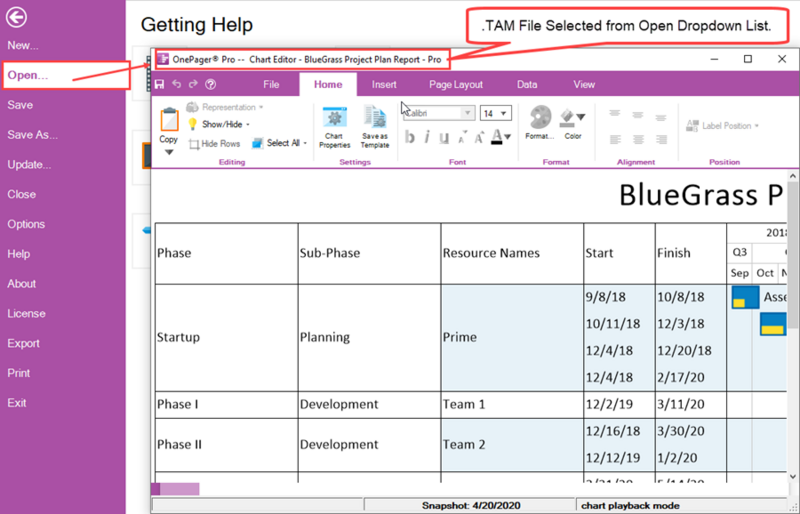Click the Startup phase cell
Image resolution: width=800 pixels, height=514 pixels.
coord(227,337)
